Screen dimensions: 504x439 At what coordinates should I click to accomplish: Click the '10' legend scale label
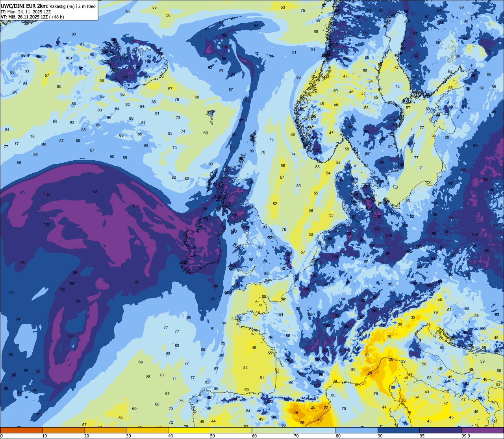tap(44, 436)
